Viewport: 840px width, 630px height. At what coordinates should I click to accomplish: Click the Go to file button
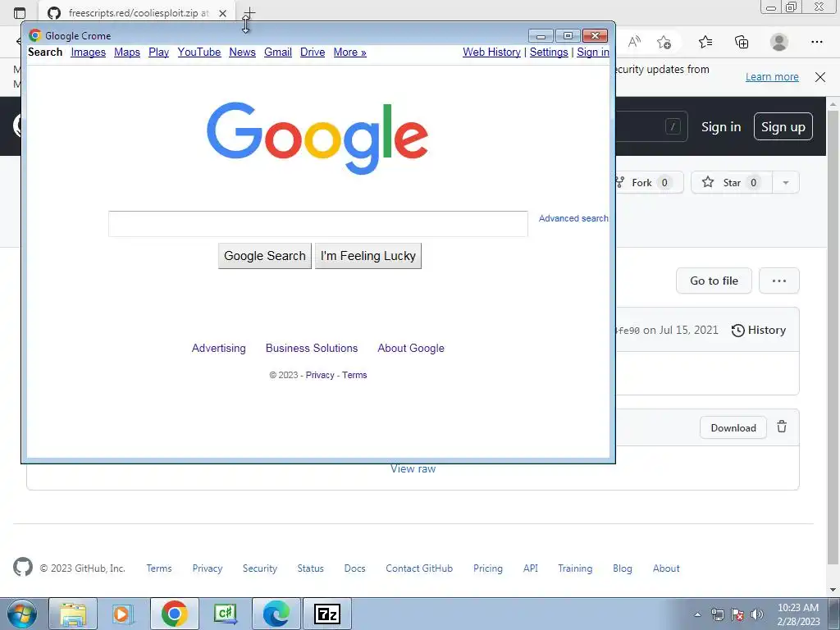[714, 281]
